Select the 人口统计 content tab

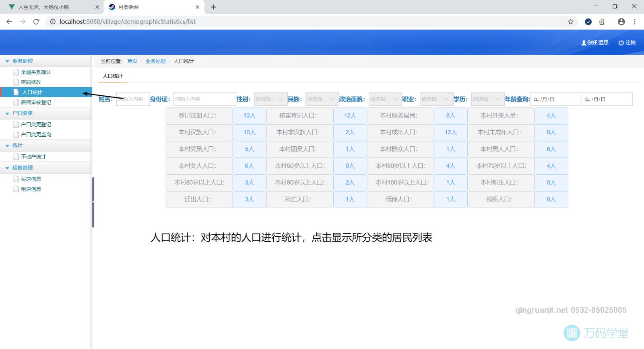113,76
